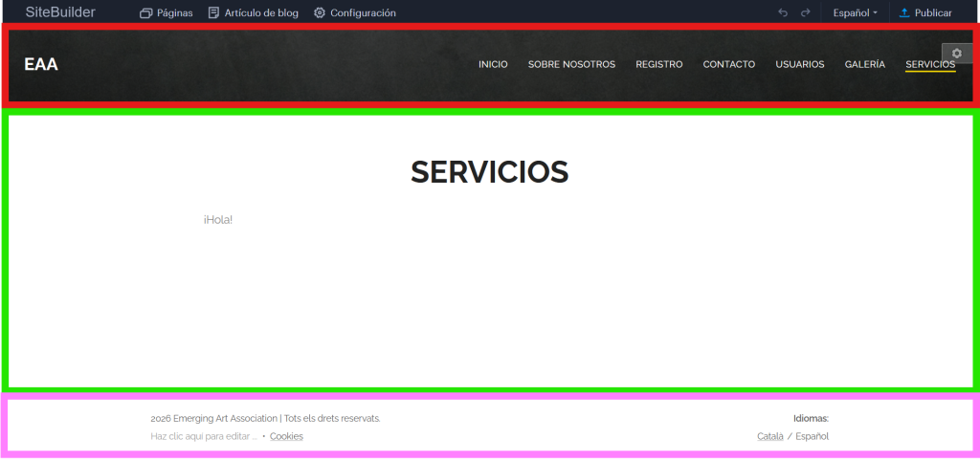Undo the last change
This screenshot has width=980, height=462.
(x=783, y=13)
